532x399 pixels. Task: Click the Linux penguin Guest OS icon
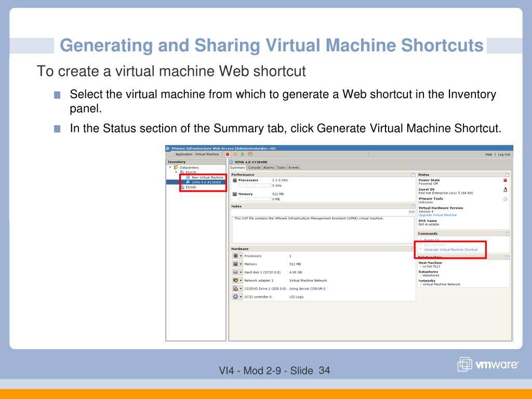click(505, 190)
